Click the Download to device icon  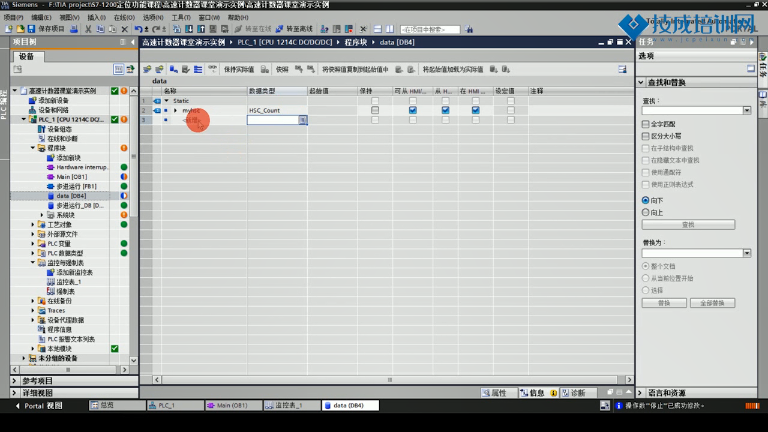pos(189,29)
